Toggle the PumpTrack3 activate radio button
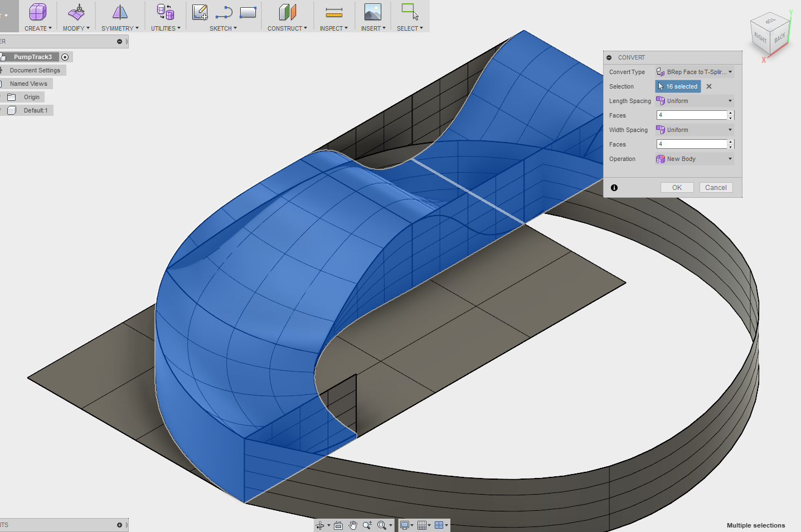This screenshot has height=532, width=801. pos(65,57)
